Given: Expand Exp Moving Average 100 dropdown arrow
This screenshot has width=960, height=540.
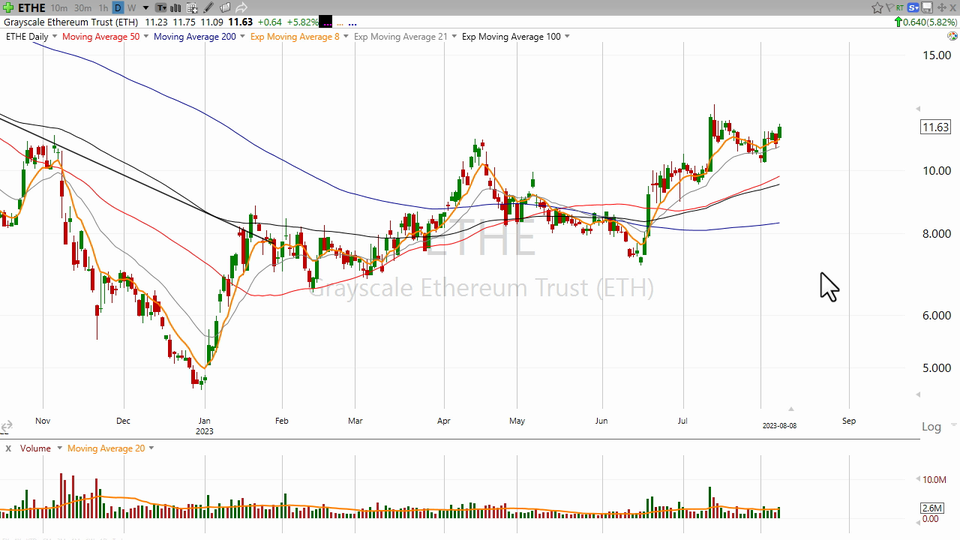Looking at the screenshot, I should point(567,36).
